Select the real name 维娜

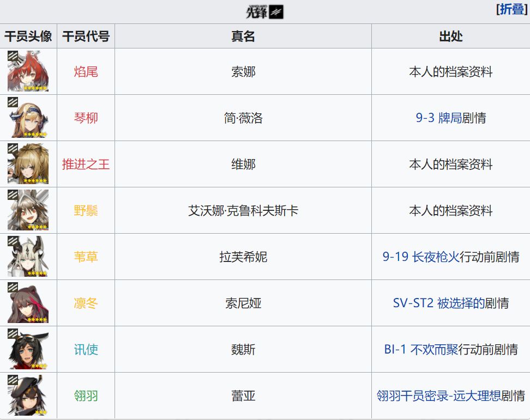[x=243, y=165]
